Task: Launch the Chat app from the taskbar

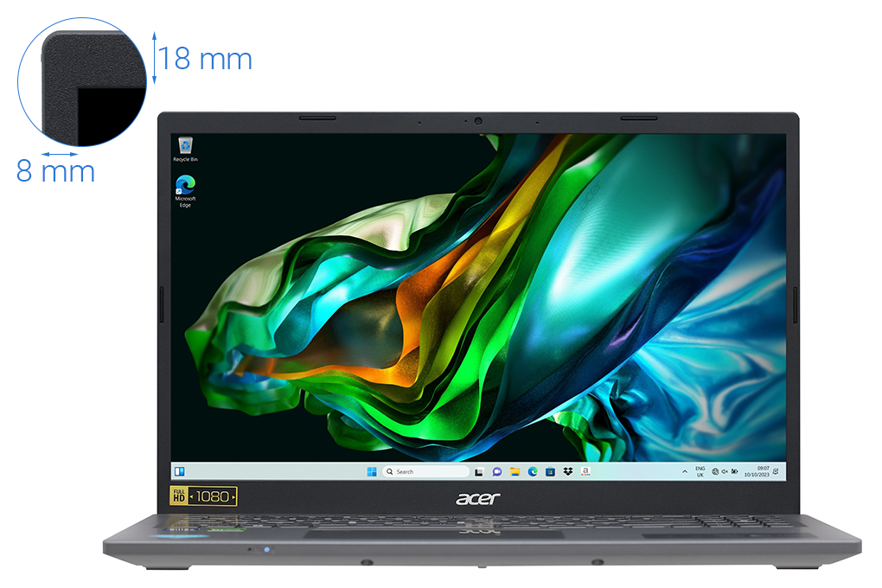Action: click(x=496, y=471)
